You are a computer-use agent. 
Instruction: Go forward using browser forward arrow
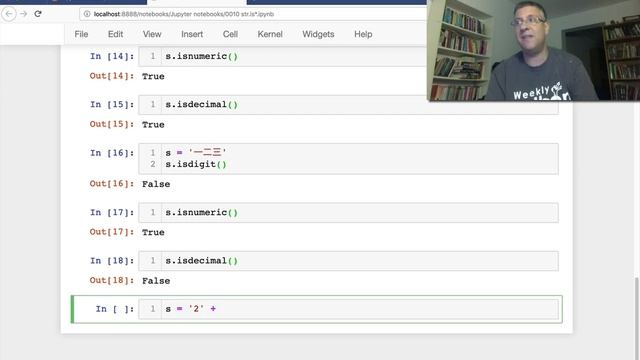(24, 14)
